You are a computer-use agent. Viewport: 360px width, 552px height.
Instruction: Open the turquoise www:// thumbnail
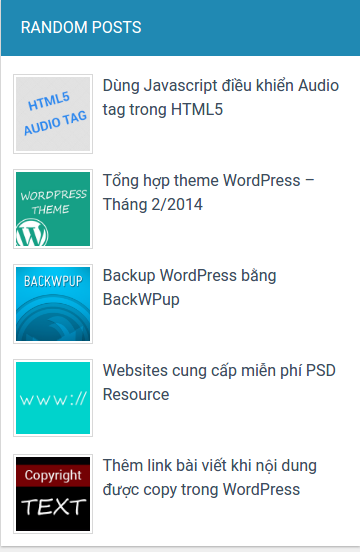[53, 398]
